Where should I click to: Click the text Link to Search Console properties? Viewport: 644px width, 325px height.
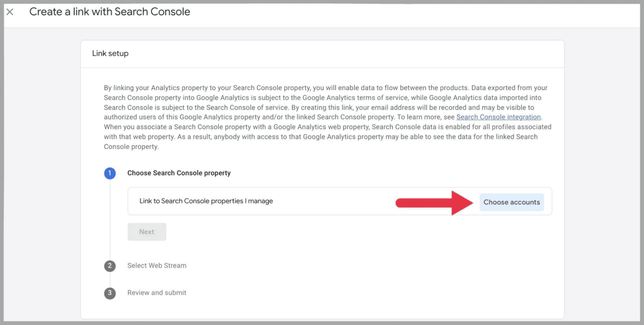[205, 201]
